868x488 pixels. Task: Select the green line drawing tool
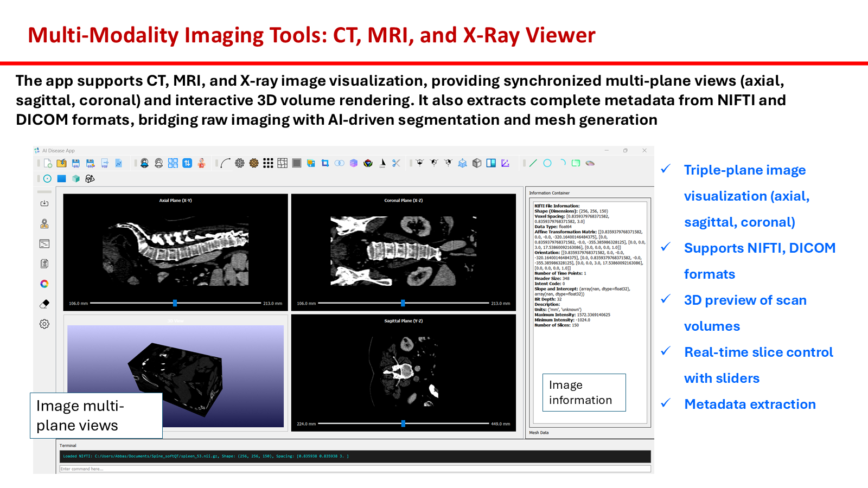533,163
